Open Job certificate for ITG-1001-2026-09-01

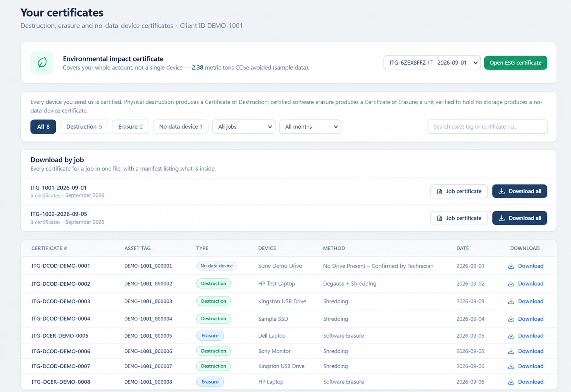(x=459, y=191)
